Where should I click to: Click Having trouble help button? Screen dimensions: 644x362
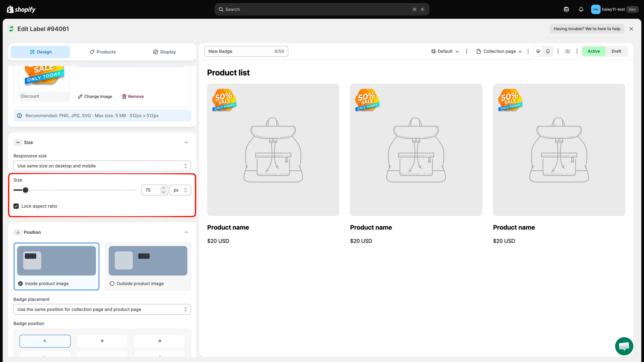pos(587,29)
